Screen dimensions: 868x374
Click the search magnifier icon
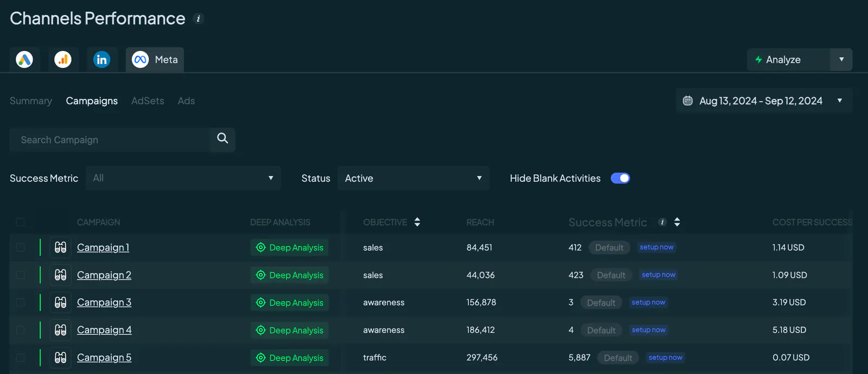(222, 139)
